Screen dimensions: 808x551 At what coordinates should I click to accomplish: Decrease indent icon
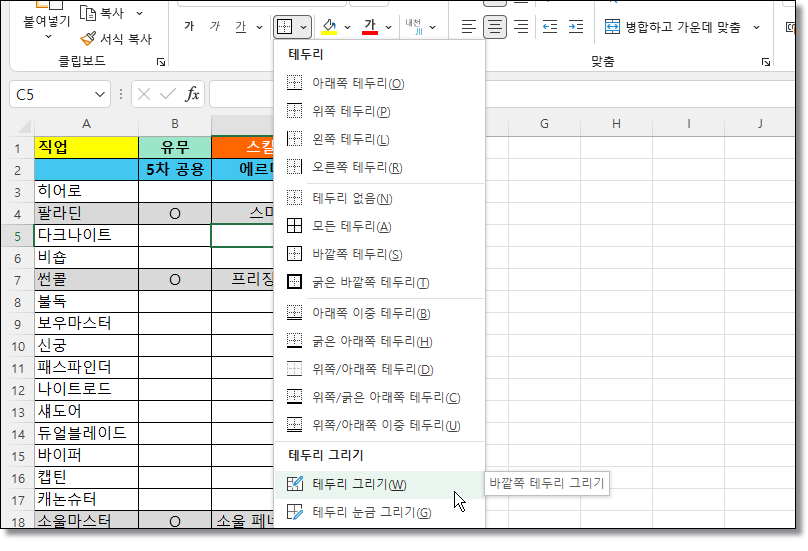550,26
